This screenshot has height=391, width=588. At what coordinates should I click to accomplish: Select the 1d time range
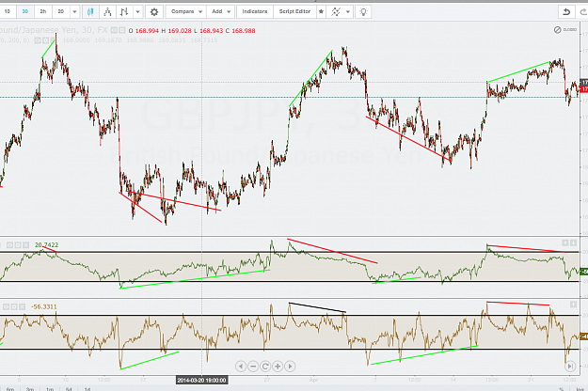click(x=87, y=389)
